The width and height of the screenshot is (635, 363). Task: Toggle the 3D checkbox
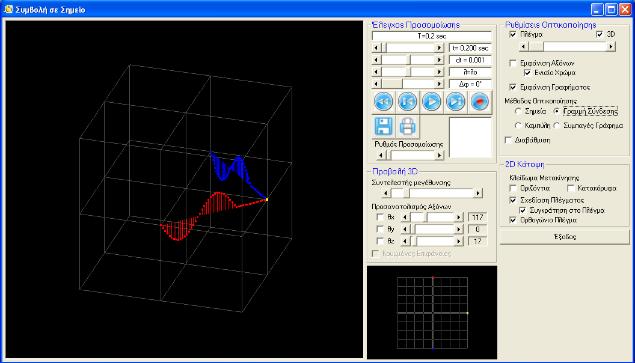[x=600, y=35]
